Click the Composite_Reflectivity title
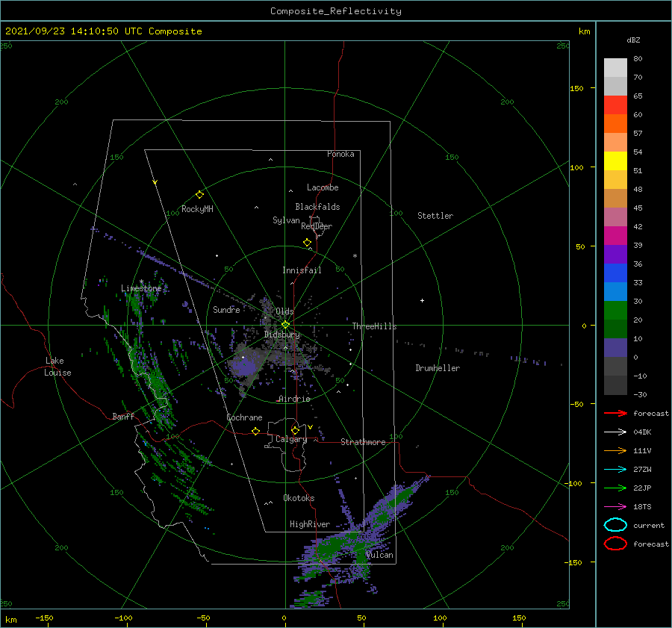 (x=336, y=11)
